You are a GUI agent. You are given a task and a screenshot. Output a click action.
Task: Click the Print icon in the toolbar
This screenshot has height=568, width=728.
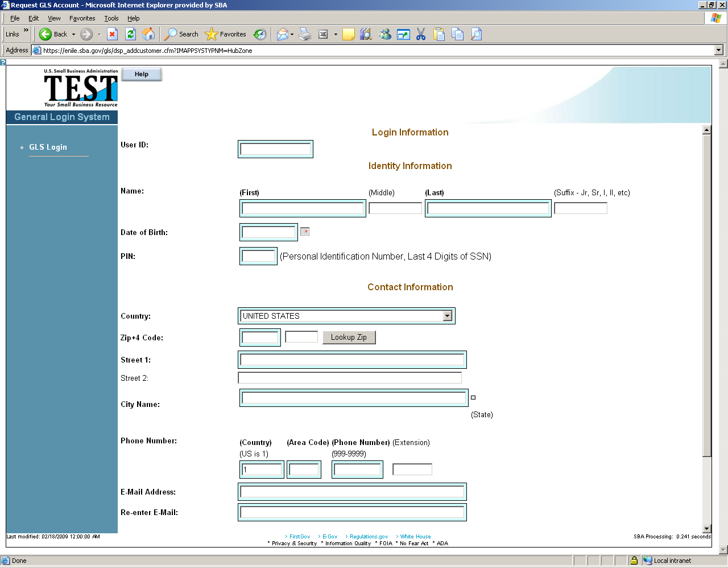point(305,34)
